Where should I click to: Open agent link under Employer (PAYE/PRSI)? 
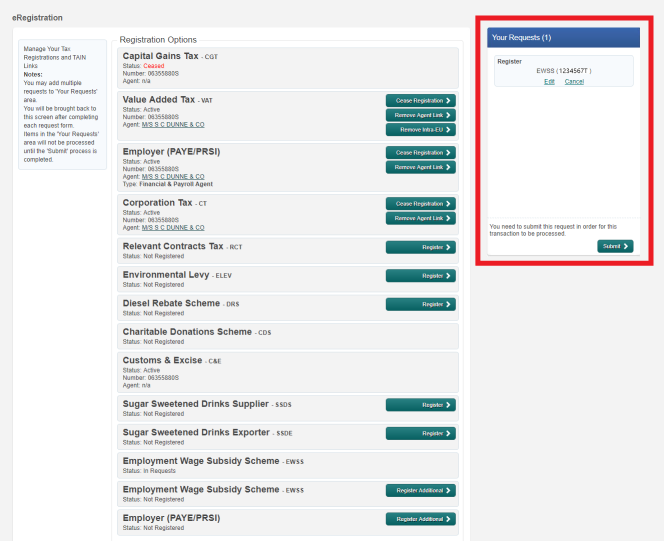tap(174, 177)
